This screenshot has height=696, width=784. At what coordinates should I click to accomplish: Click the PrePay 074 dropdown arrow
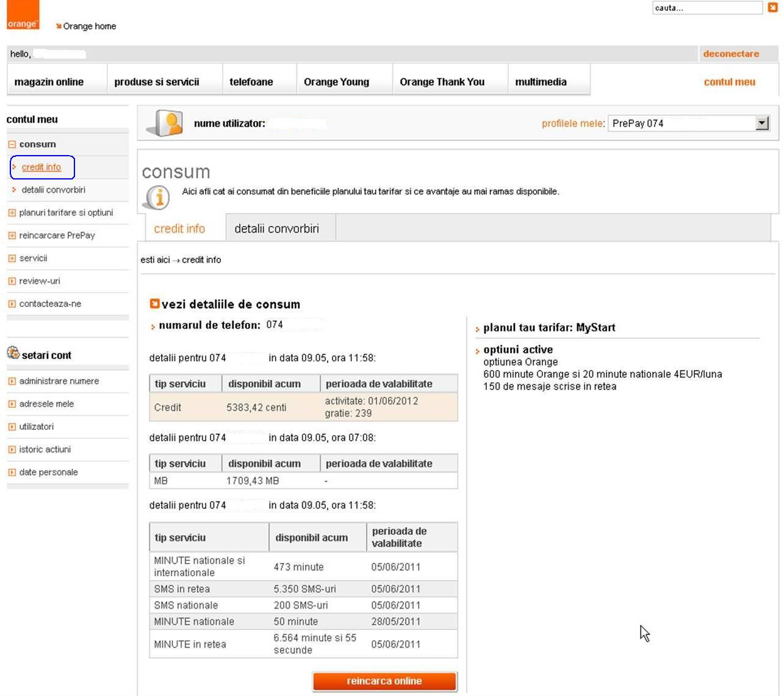tap(762, 123)
